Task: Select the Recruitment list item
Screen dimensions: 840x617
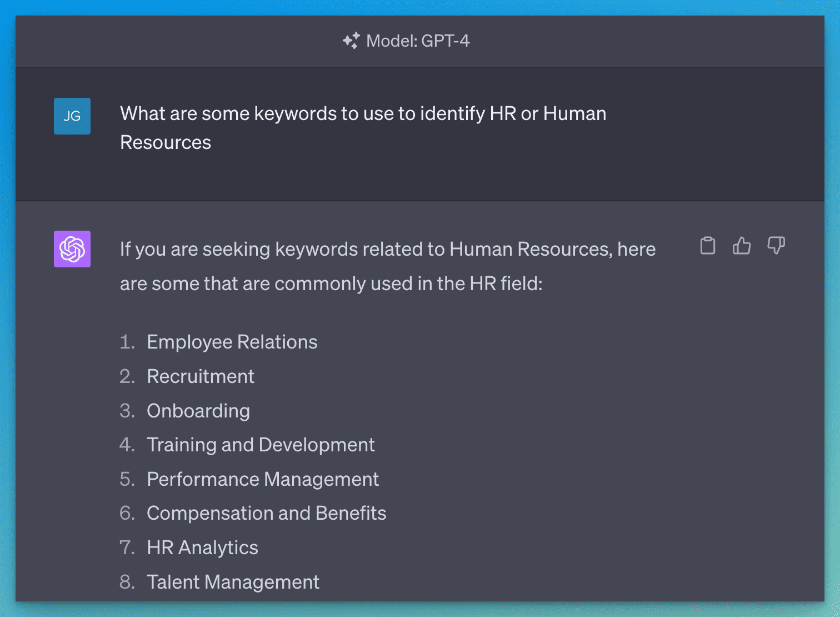Action: pyautogui.click(x=200, y=376)
